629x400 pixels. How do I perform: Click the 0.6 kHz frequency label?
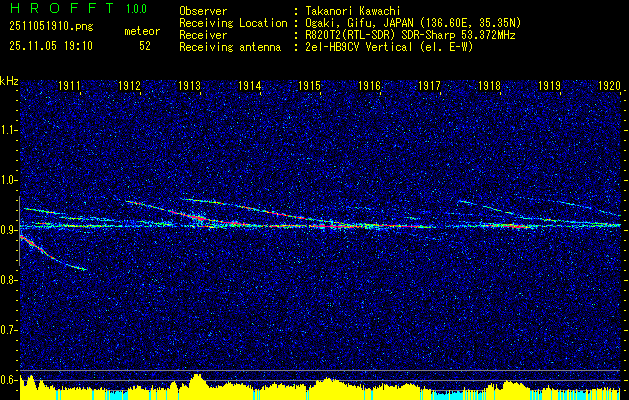[x=9, y=380]
